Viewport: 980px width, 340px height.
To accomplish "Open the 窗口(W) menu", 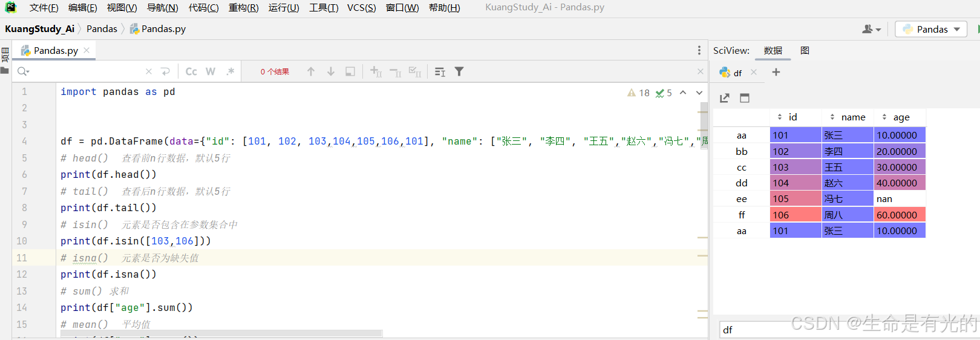I will click(x=402, y=7).
